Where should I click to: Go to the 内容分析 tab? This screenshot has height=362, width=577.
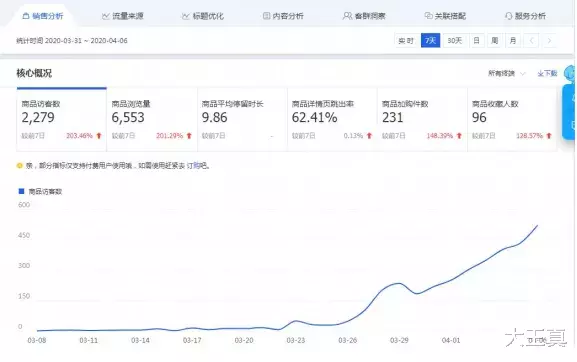coord(283,16)
